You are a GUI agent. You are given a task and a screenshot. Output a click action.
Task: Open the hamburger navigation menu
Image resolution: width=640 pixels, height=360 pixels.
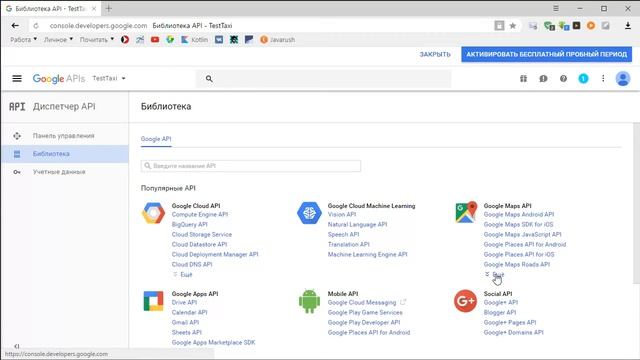[17, 78]
